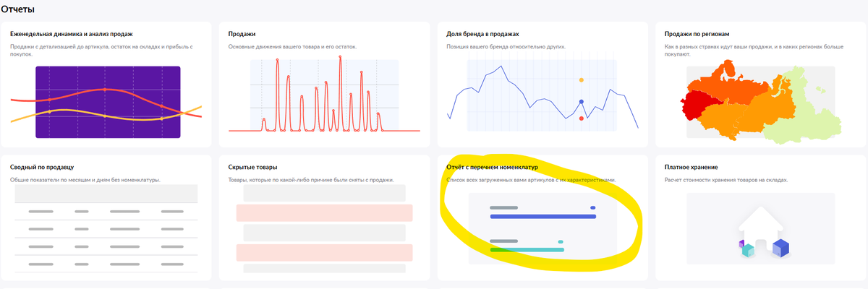Viewport: 868px width, 289px height.
Task: Open the house and cubes storage icon
Action: click(763, 234)
